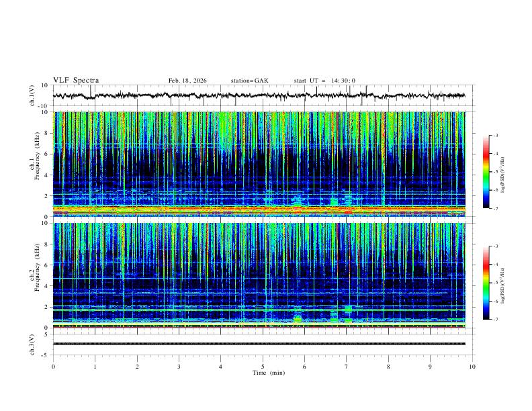Screen dimensions: 532x411
Task: Click the ch.1 color scale "log(PSD)" unit label
Action: [x=502, y=175]
